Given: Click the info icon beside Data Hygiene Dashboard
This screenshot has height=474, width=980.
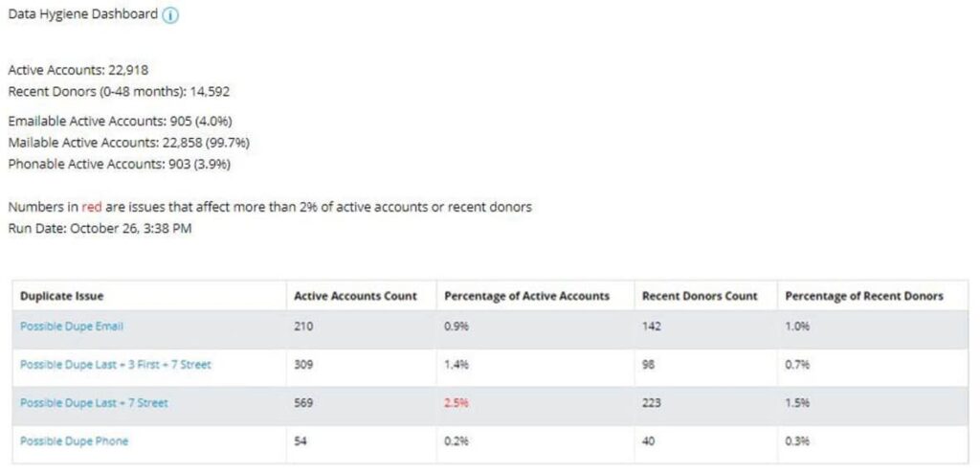Looking at the screenshot, I should point(170,15).
